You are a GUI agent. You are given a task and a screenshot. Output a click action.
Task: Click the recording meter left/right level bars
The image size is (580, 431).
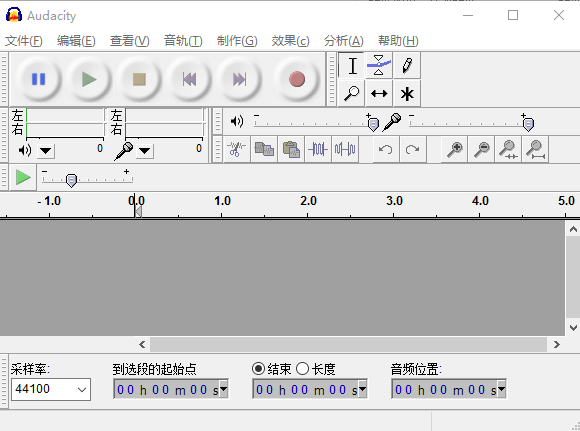tap(164, 123)
